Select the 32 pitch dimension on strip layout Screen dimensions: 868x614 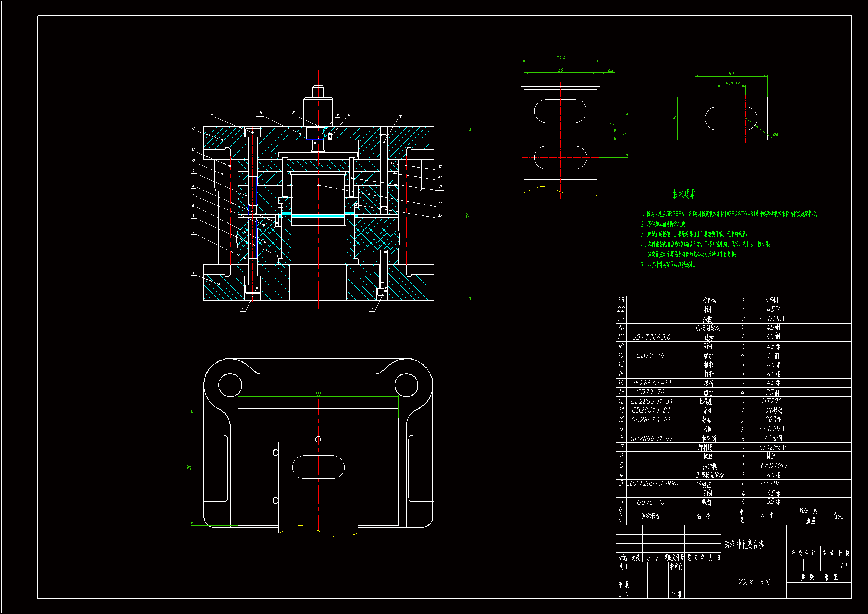pyautogui.click(x=624, y=134)
